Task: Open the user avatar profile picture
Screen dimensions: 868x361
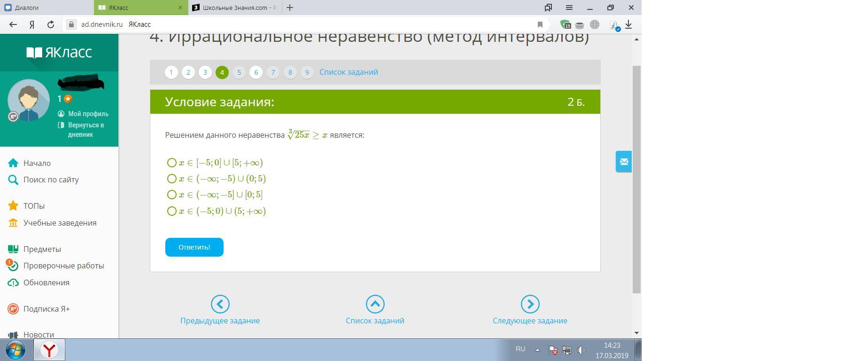Action: tap(29, 101)
